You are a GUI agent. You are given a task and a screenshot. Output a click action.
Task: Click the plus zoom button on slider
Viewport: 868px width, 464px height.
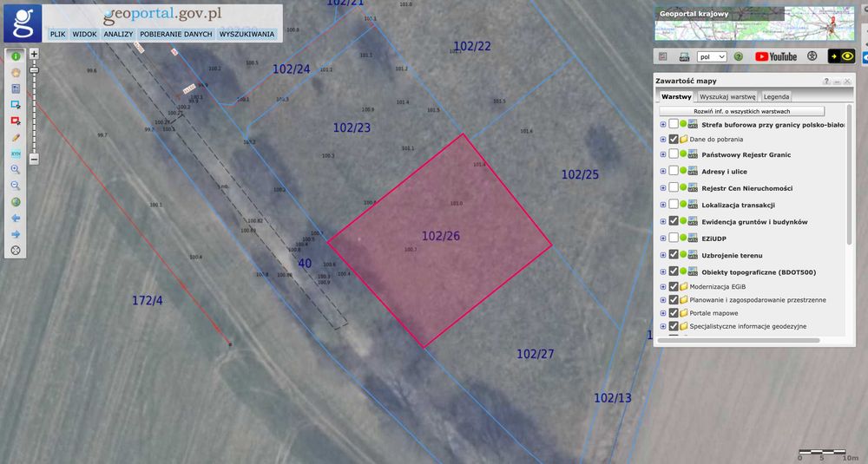(x=34, y=54)
